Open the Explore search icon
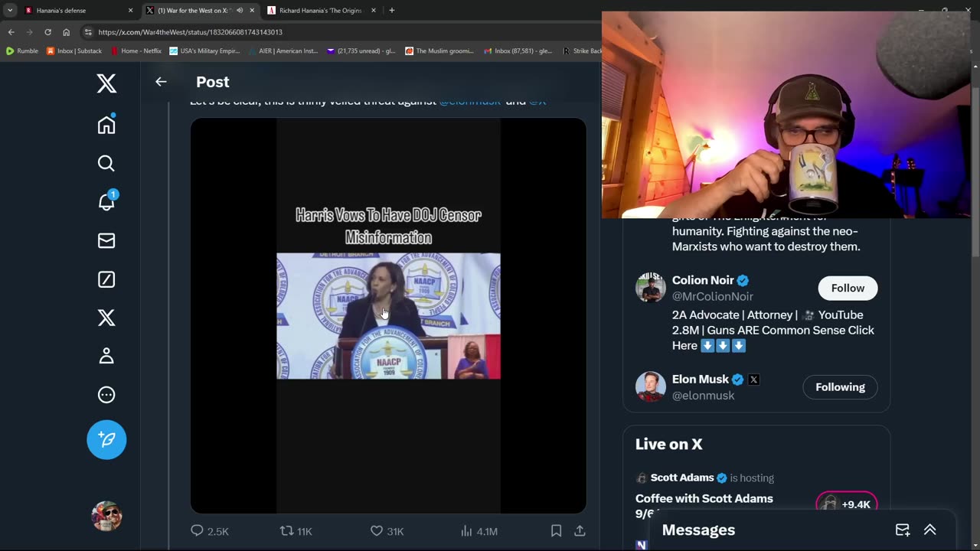This screenshot has width=980, height=551. tap(106, 163)
